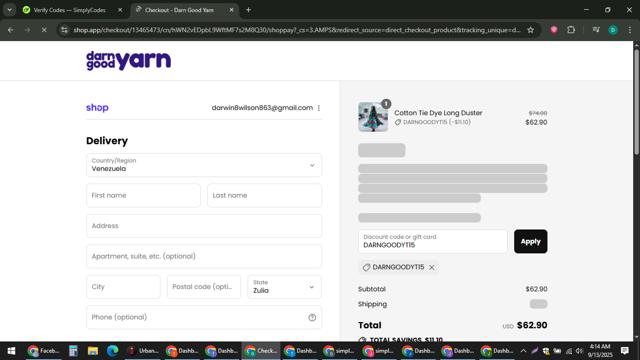Switch to the Verify Codes SimplyCodes tab

(x=69, y=10)
